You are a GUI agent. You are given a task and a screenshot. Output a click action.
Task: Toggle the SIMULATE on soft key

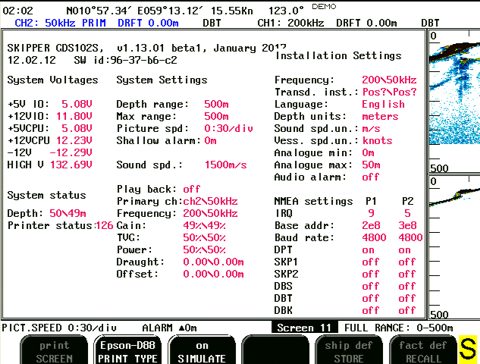202,350
